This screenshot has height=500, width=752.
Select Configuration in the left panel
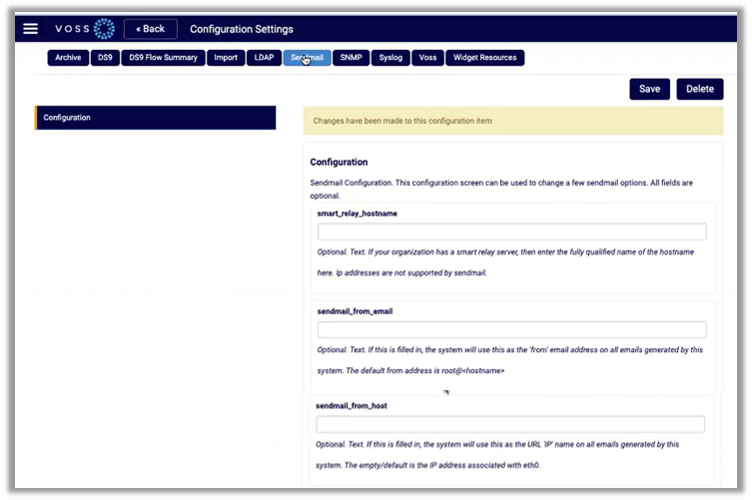tap(155, 117)
